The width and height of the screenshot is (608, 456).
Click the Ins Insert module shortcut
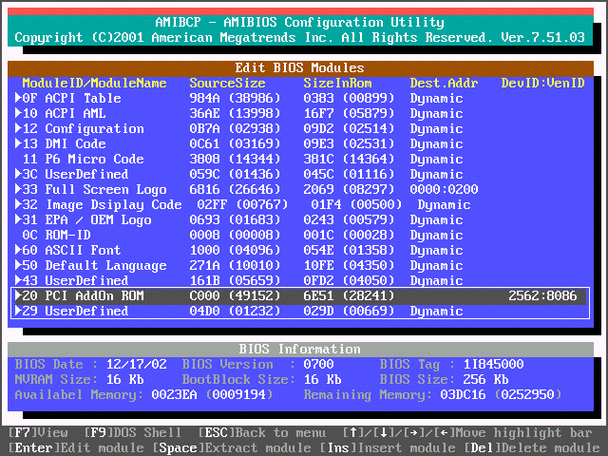(388, 448)
